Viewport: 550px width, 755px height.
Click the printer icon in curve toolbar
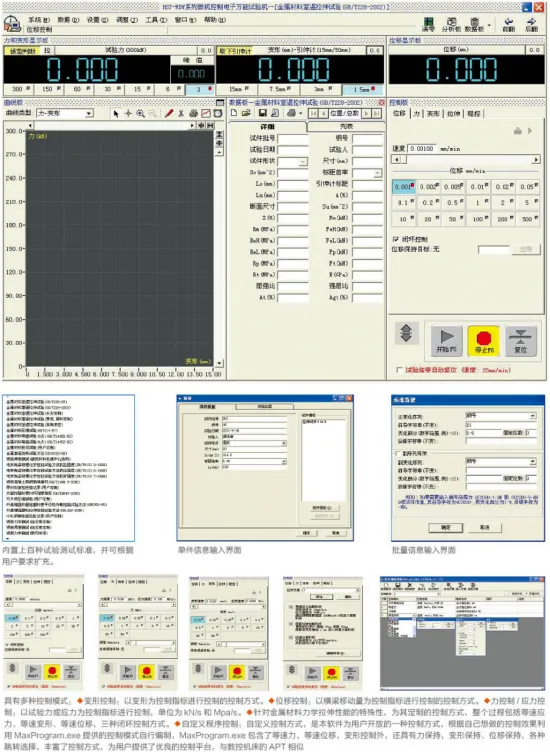click(193, 114)
